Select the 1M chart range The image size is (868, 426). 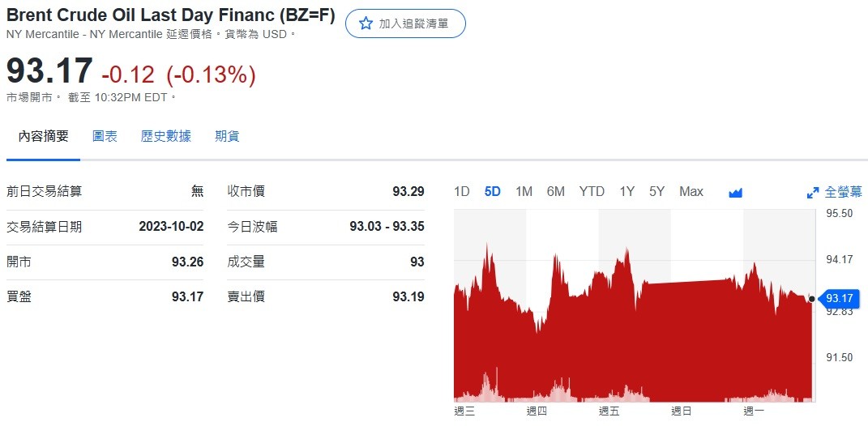524,192
